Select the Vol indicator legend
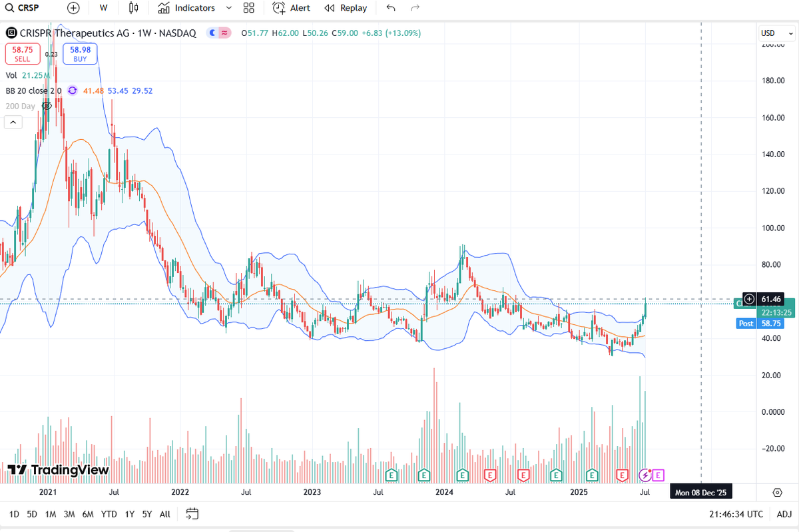799x532 pixels. [x=11, y=76]
